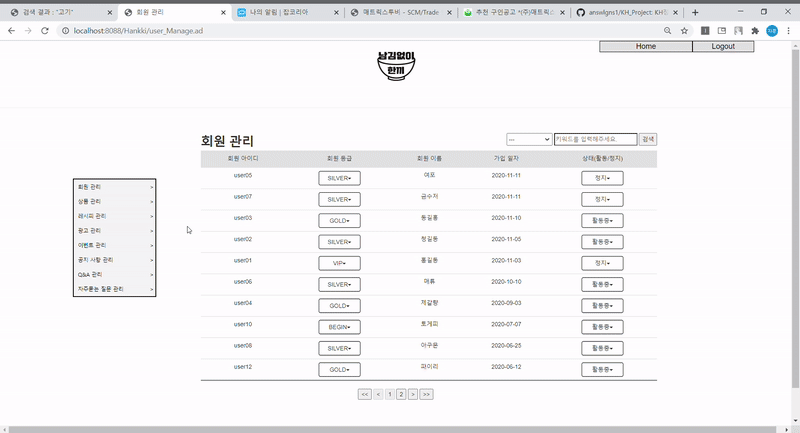This screenshot has width=800, height=433.
Task: Click the 검색 search button
Action: click(x=648, y=139)
